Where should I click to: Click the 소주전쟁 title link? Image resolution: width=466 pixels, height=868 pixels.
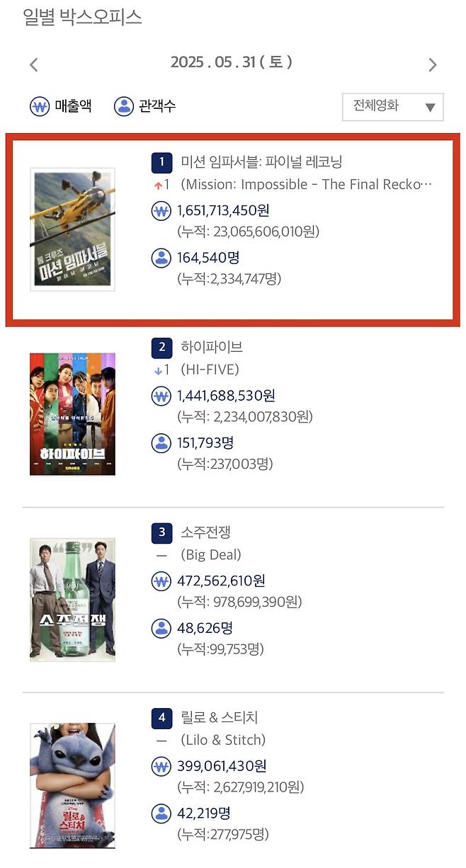205,532
